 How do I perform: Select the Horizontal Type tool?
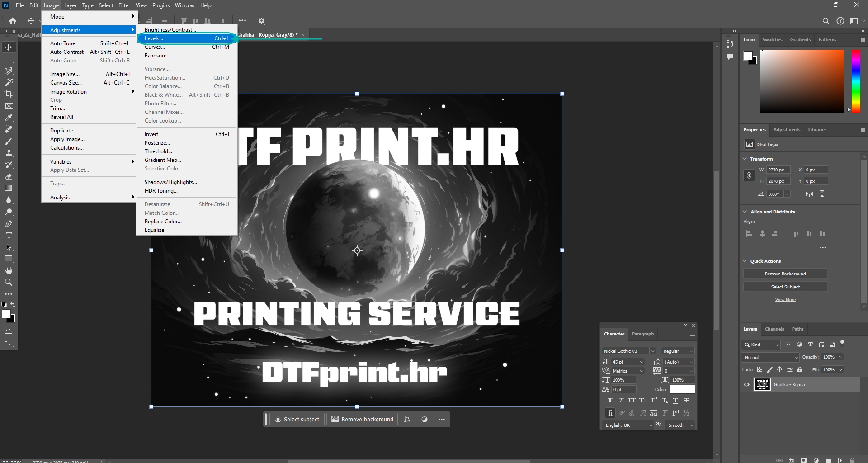(x=9, y=236)
